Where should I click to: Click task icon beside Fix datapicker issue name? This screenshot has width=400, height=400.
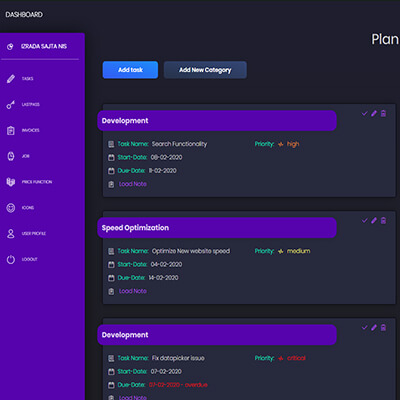(111, 358)
